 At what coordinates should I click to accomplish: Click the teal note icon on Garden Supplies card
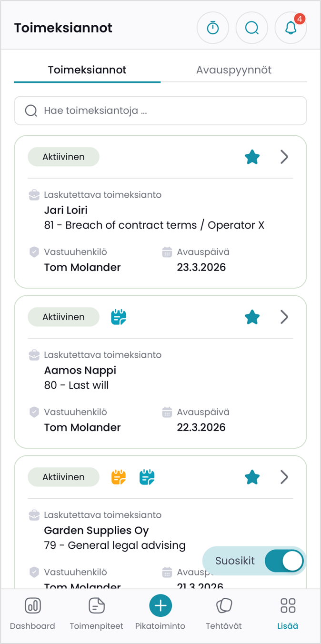(147, 477)
